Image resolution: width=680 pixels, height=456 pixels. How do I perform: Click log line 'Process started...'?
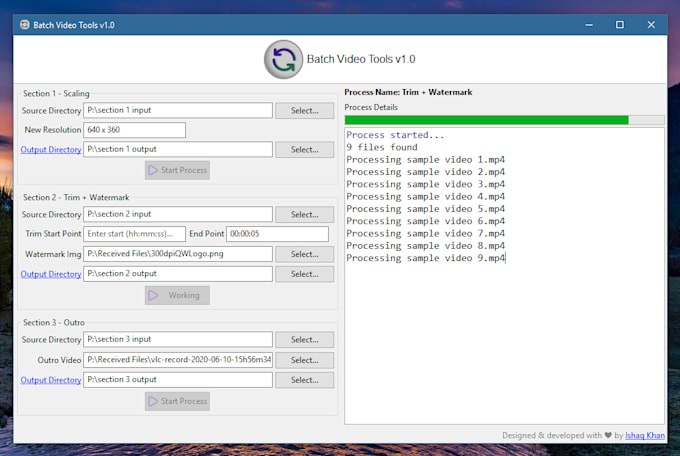coord(395,135)
